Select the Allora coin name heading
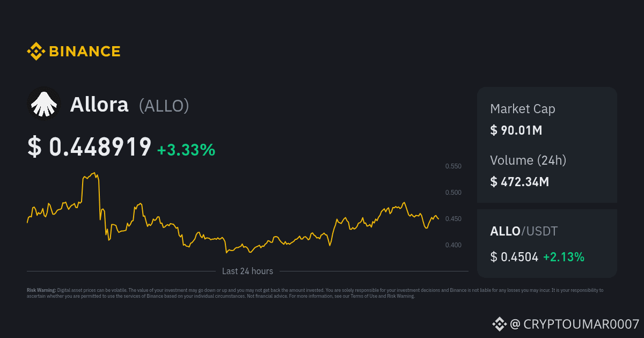644x338 pixels. 99,105
